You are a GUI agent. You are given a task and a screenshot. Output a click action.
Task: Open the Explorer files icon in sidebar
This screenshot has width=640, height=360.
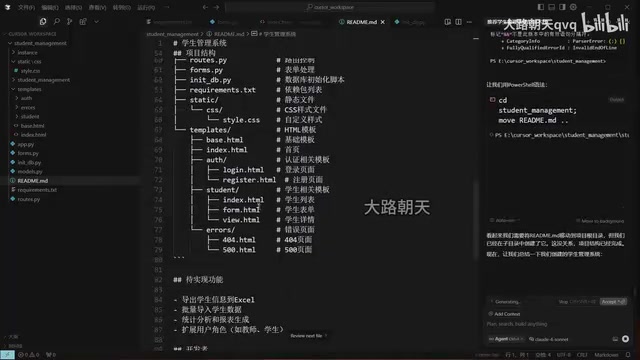point(43,21)
